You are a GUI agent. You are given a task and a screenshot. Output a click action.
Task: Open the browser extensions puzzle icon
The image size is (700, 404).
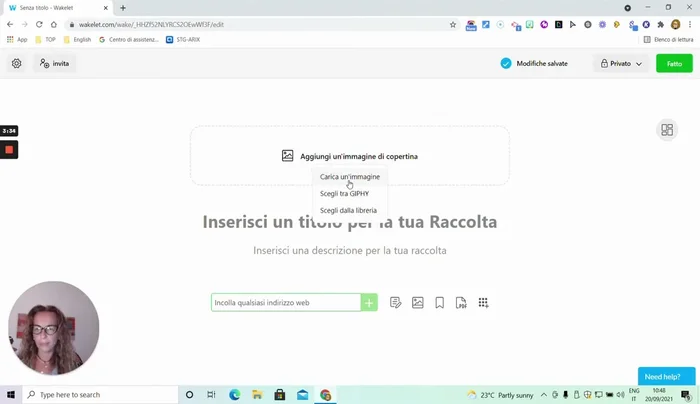(x=660, y=25)
